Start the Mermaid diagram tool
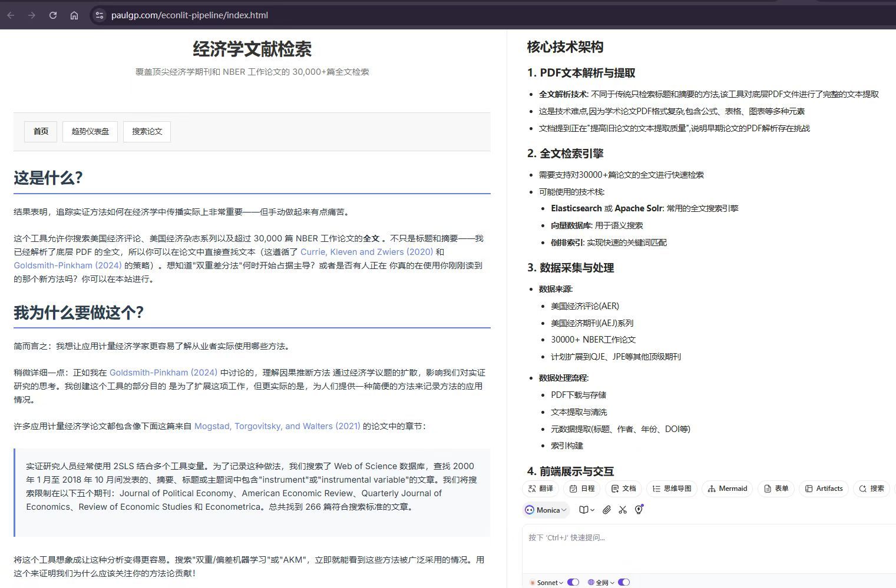The height and width of the screenshot is (588, 896). pyautogui.click(x=727, y=489)
